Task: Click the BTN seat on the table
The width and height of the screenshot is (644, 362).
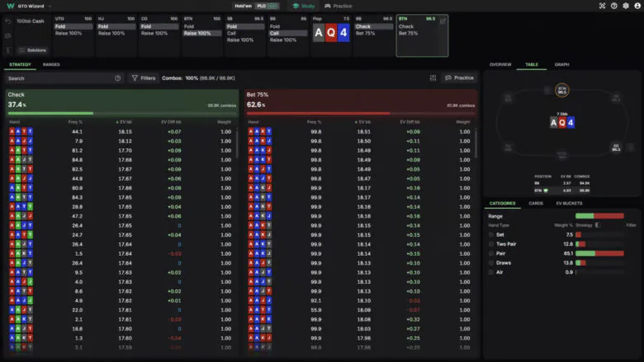Action: point(562,90)
